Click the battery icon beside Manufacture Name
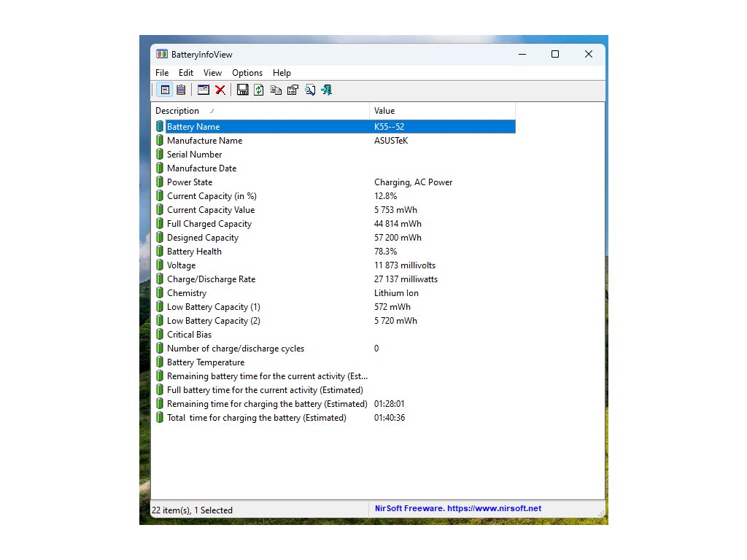Viewport: 747px width, 560px height. (160, 141)
